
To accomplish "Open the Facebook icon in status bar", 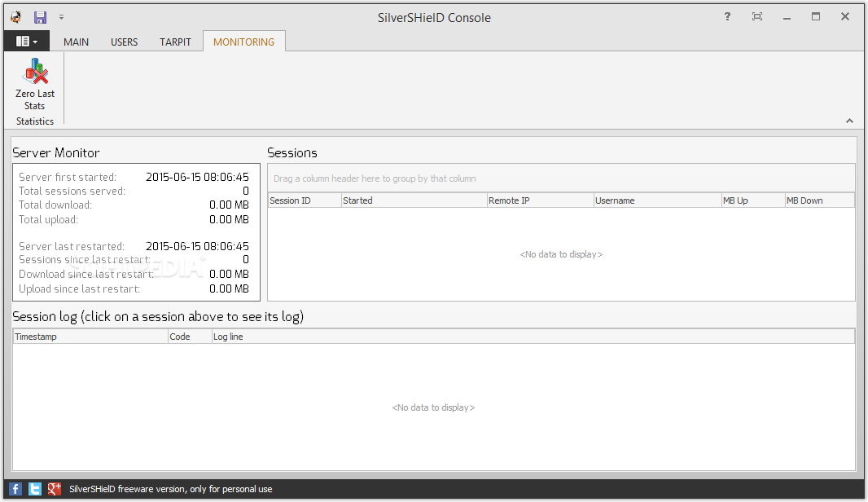I will [x=15, y=489].
